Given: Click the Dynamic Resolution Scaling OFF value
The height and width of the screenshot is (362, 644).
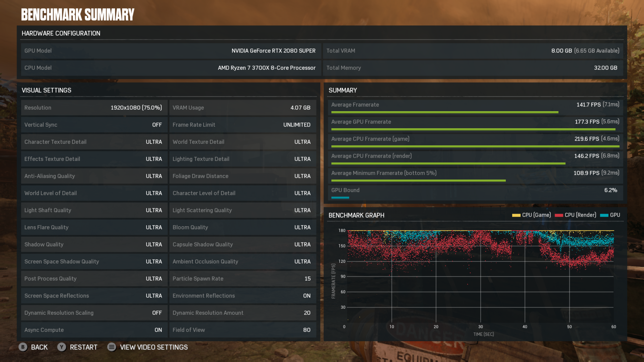Looking at the screenshot, I should 157,313.
